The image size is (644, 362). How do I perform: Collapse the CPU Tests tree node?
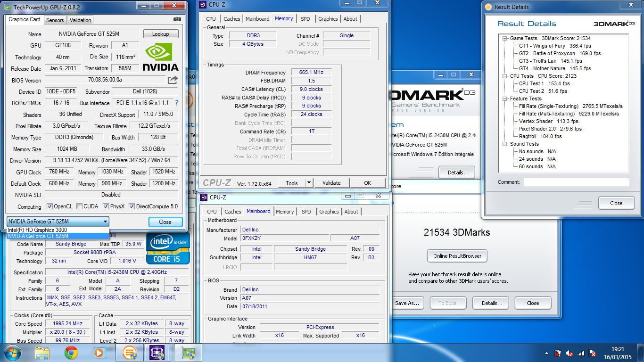click(504, 76)
